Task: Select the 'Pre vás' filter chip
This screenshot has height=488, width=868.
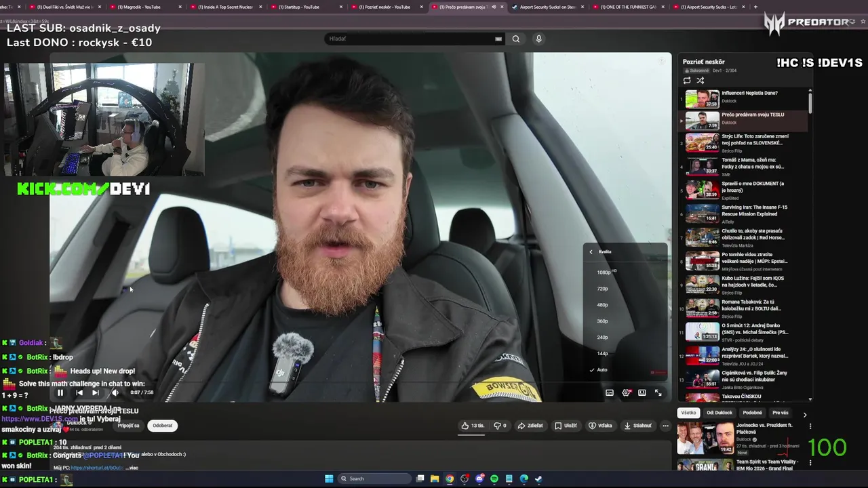Action: pos(781,413)
